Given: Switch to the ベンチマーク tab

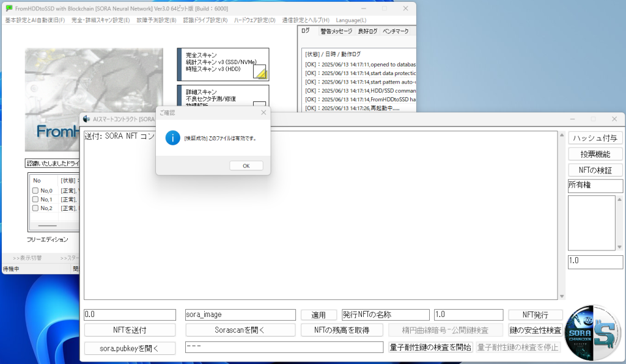Looking at the screenshot, I should coord(396,31).
